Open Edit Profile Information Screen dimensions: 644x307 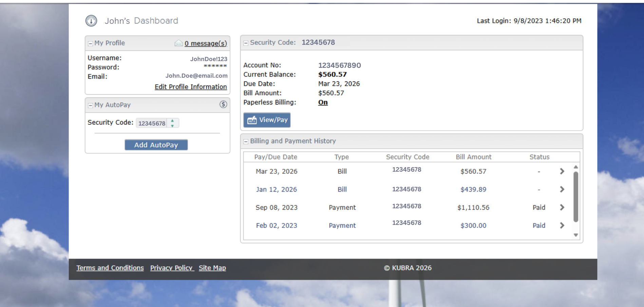click(191, 87)
